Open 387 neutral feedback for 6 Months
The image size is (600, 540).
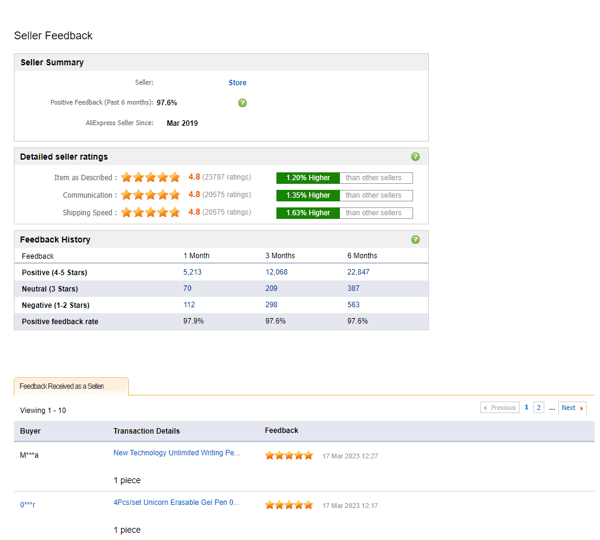click(x=353, y=288)
